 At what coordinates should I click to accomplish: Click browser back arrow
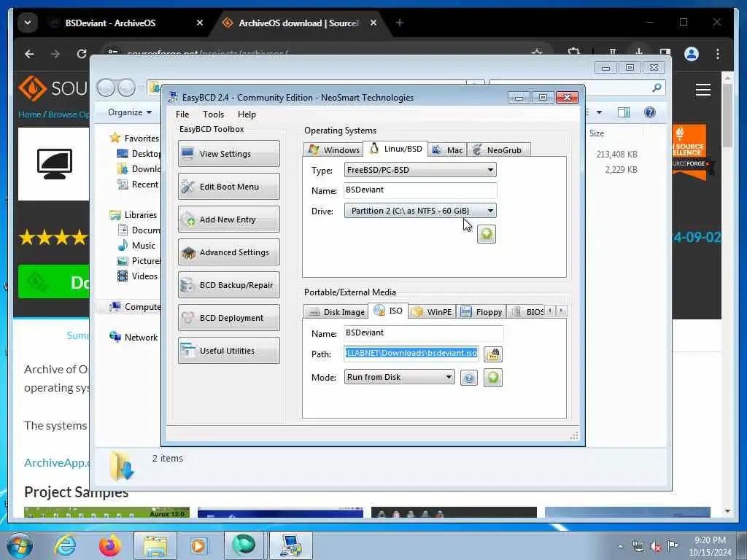tap(29, 54)
